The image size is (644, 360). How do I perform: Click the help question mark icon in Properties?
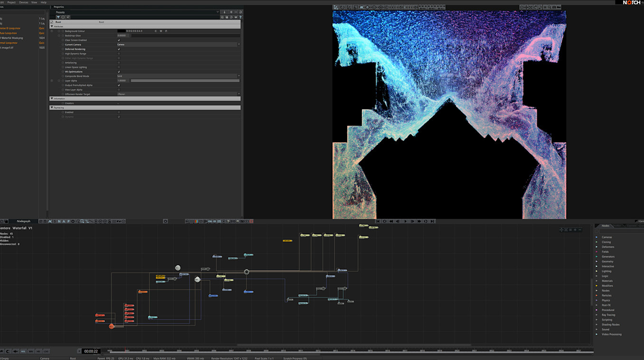click(x=241, y=17)
